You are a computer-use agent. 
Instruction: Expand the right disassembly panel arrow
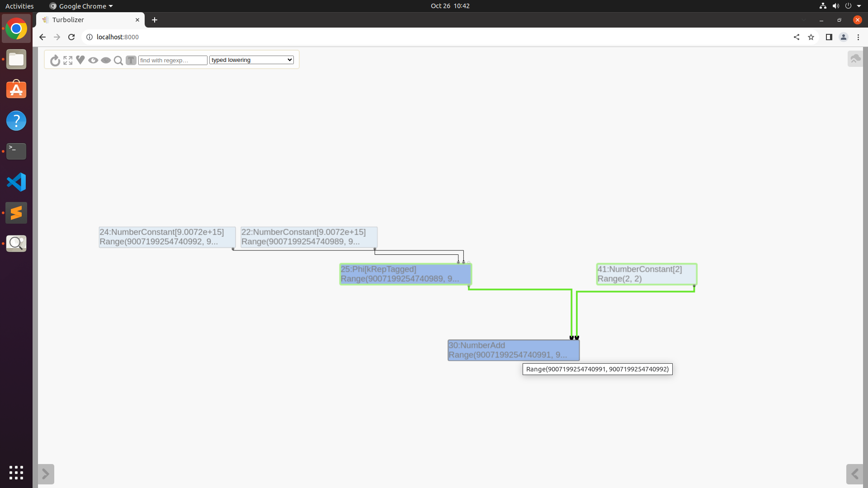854,474
